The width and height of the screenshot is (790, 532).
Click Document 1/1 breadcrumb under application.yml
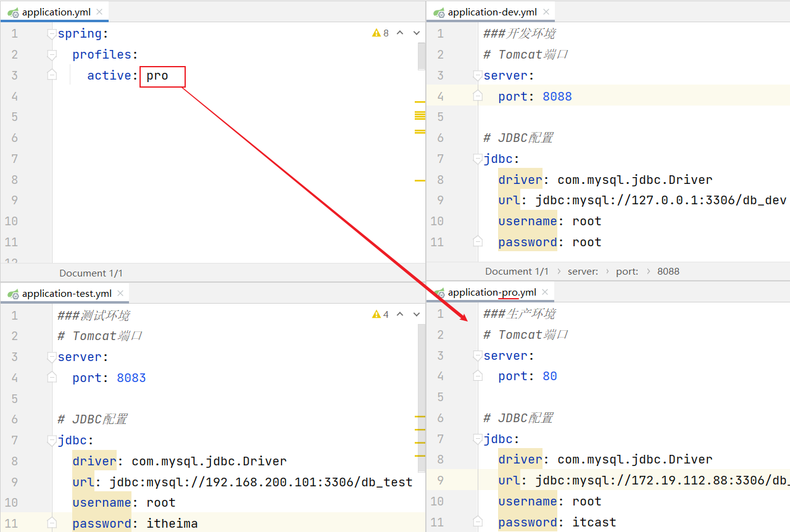(91, 273)
